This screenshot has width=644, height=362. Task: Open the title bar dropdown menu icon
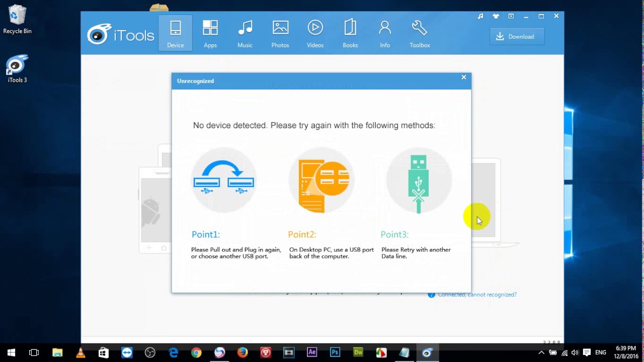tap(511, 16)
